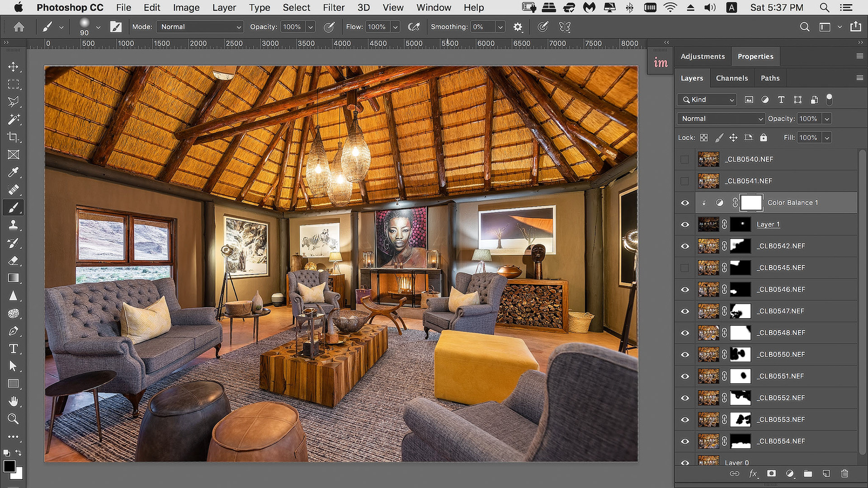Select the Clone Stamp tool
The width and height of the screenshot is (868, 488).
click(x=13, y=225)
